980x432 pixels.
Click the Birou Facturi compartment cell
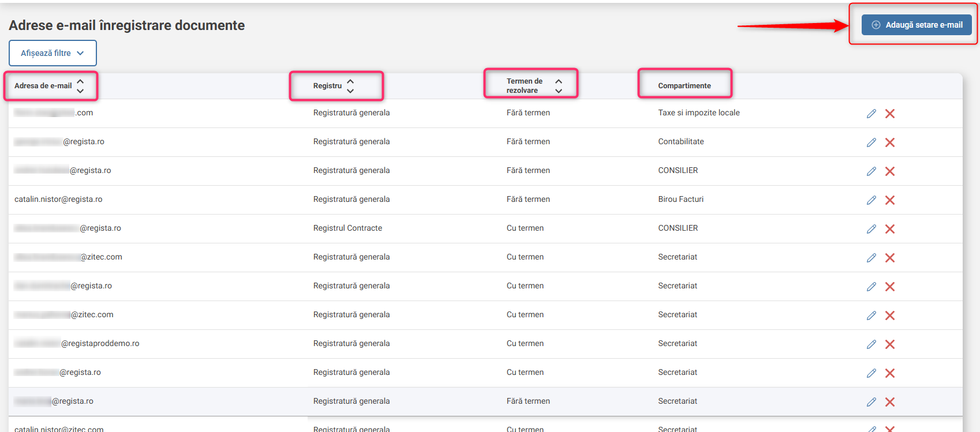(681, 200)
